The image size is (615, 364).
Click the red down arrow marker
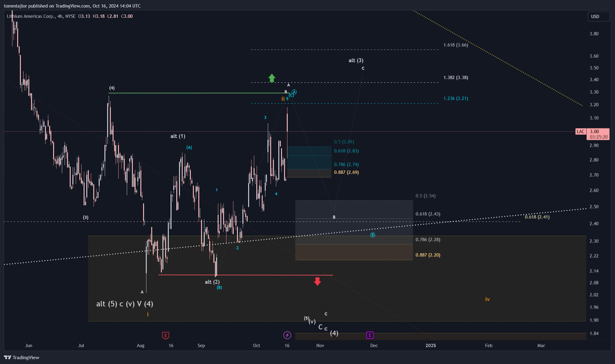point(317,281)
